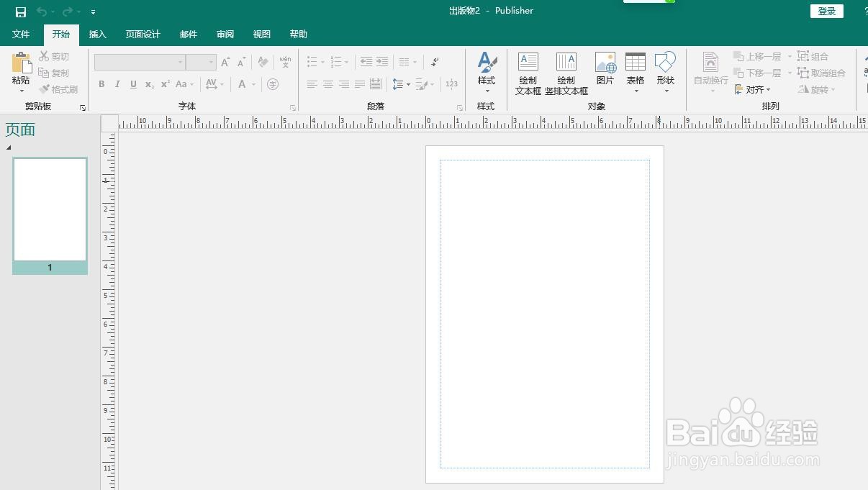Viewport: 868px width, 490px height.
Task: Click the 登录 sign-in button
Action: (826, 11)
